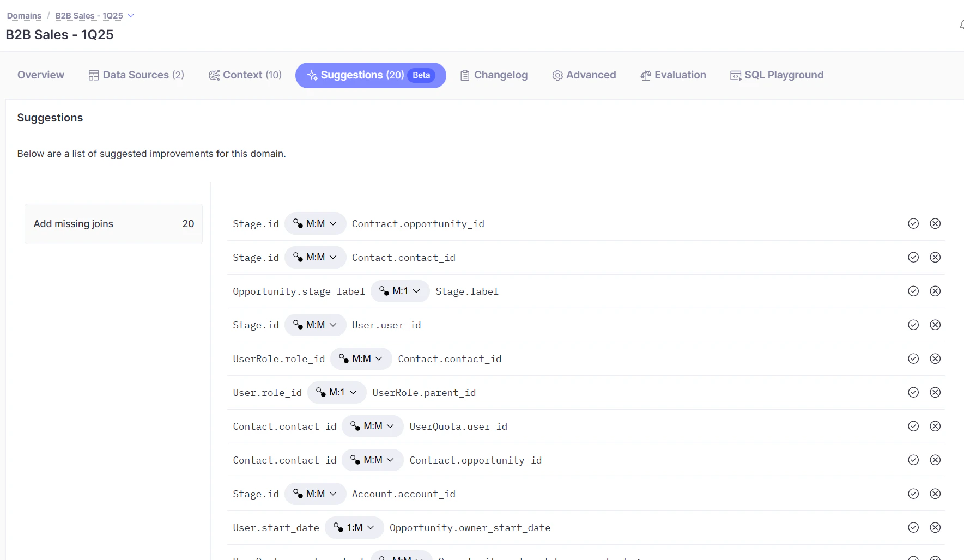Viewport: 964px width, 560px height.
Task: Open M:M dropdown on Stage.id to Account.account_id
Action: pos(315,494)
